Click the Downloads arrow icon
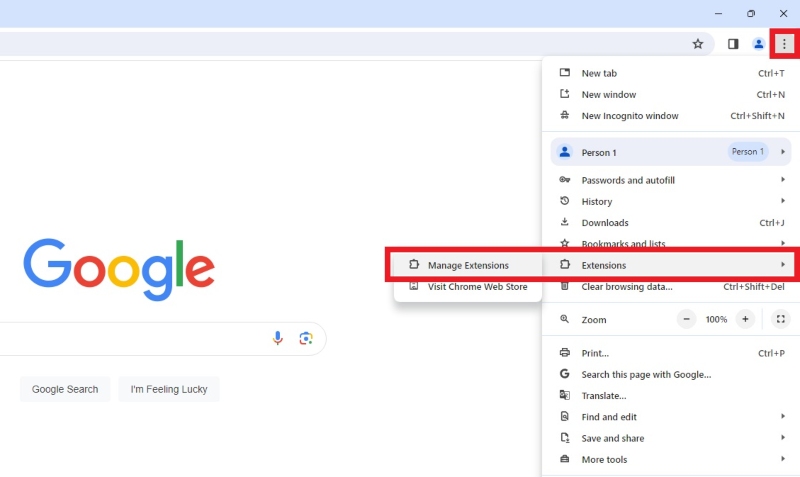Screen dimensions: 800x477 pyautogui.click(x=564, y=222)
